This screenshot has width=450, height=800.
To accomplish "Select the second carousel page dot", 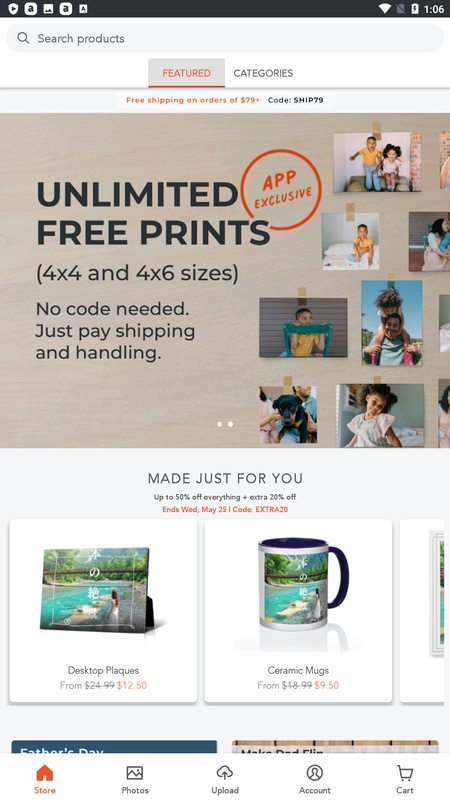I will [231, 424].
